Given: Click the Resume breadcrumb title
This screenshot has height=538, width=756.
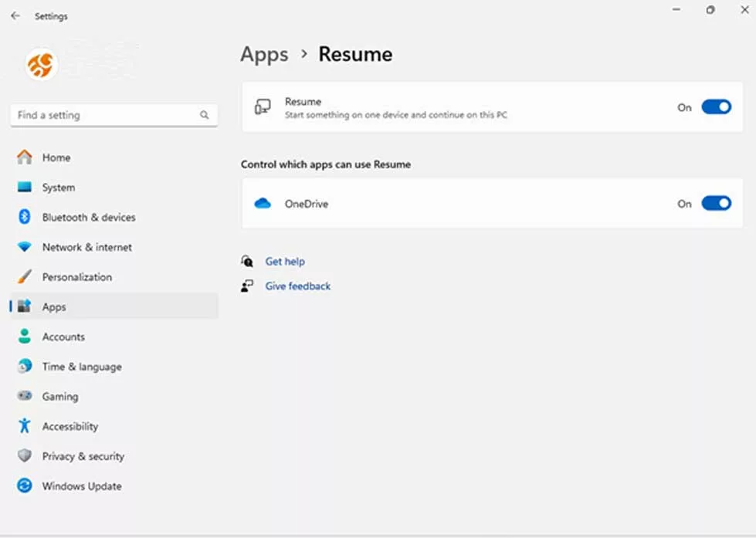Looking at the screenshot, I should click(x=355, y=54).
